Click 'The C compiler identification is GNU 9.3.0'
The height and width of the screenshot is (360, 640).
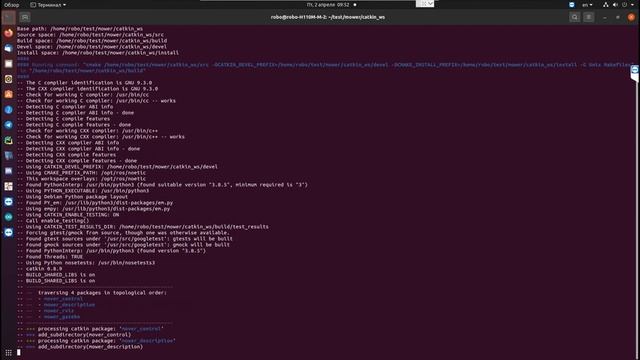84,82
